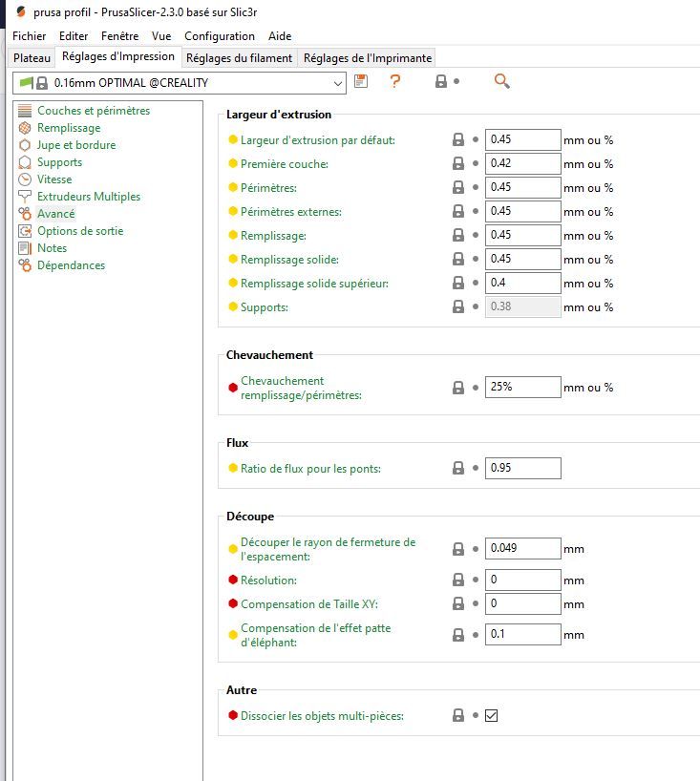Click lock icon for Première couche
700x781 pixels.
(x=458, y=163)
